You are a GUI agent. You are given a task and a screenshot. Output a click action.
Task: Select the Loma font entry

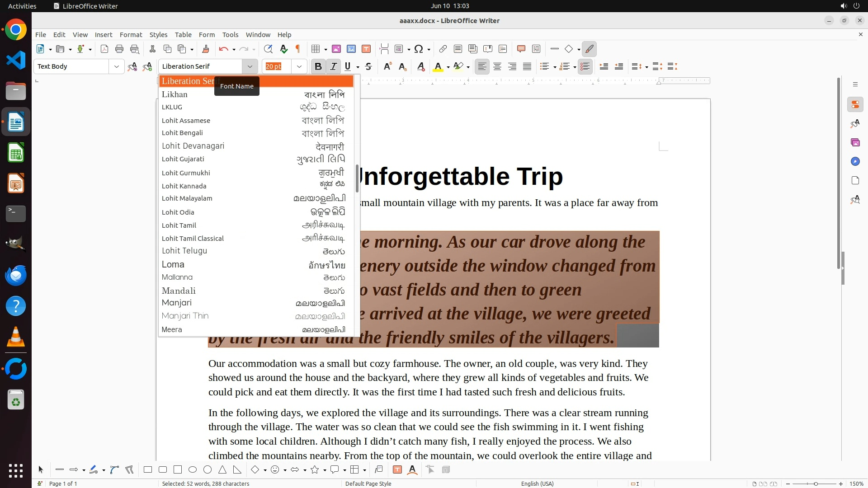pos(173,264)
